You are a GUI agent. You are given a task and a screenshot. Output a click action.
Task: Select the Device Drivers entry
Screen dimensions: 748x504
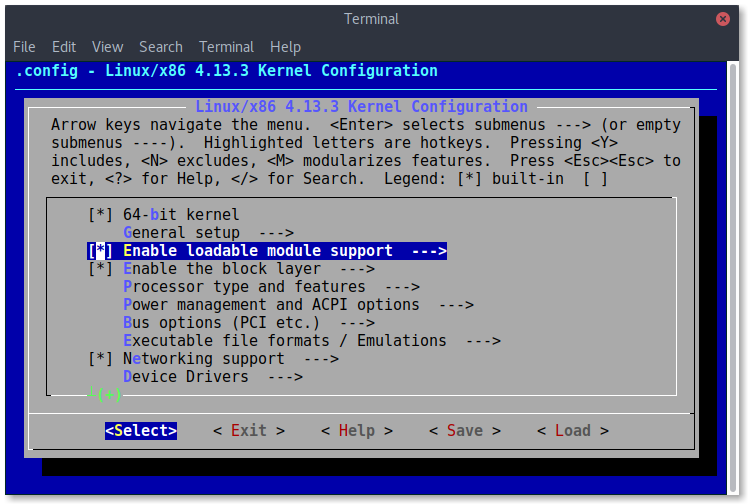(186, 377)
